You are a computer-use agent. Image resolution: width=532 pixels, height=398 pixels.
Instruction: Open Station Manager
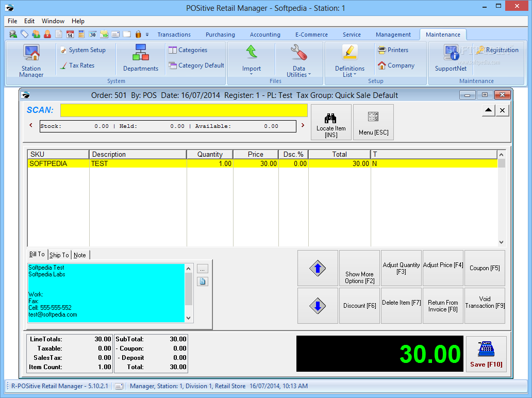31,61
